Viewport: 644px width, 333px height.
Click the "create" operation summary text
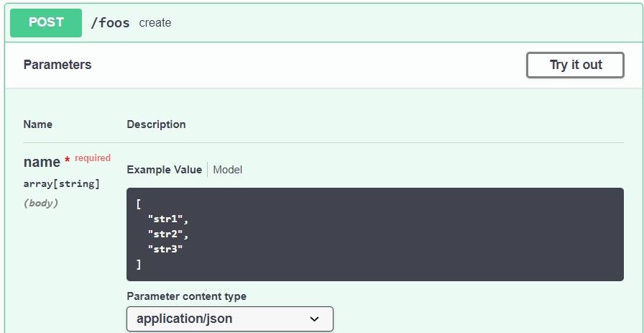pos(155,23)
